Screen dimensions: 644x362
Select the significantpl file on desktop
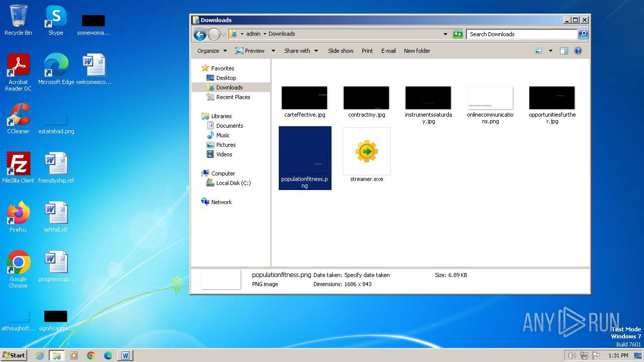(56, 321)
